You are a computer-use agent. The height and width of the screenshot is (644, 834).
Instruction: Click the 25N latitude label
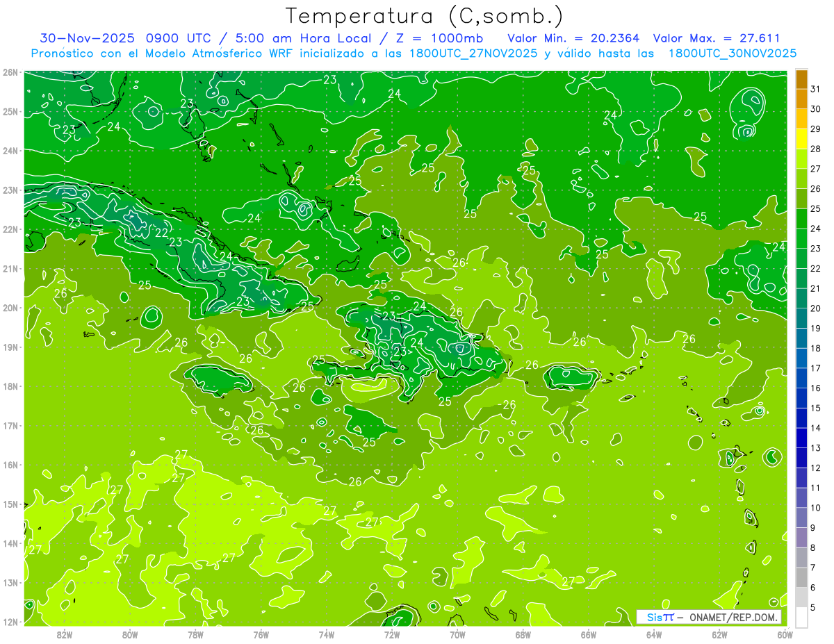pos(10,111)
